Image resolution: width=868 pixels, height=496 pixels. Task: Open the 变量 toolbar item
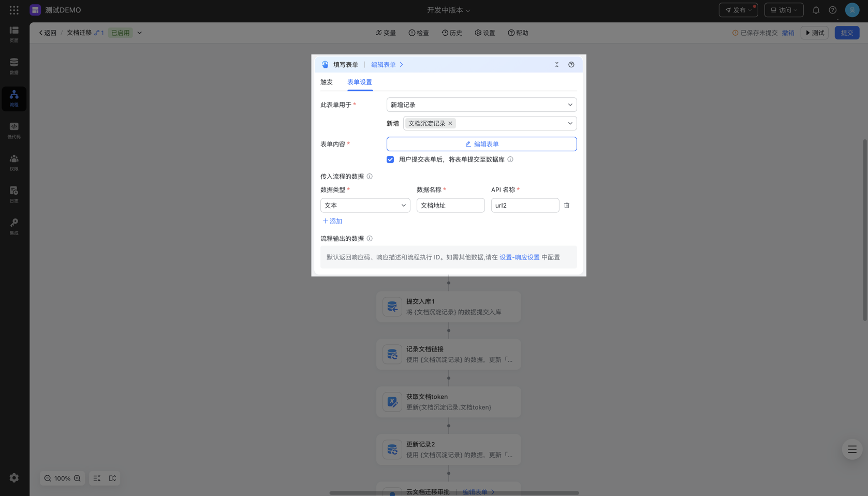click(386, 33)
